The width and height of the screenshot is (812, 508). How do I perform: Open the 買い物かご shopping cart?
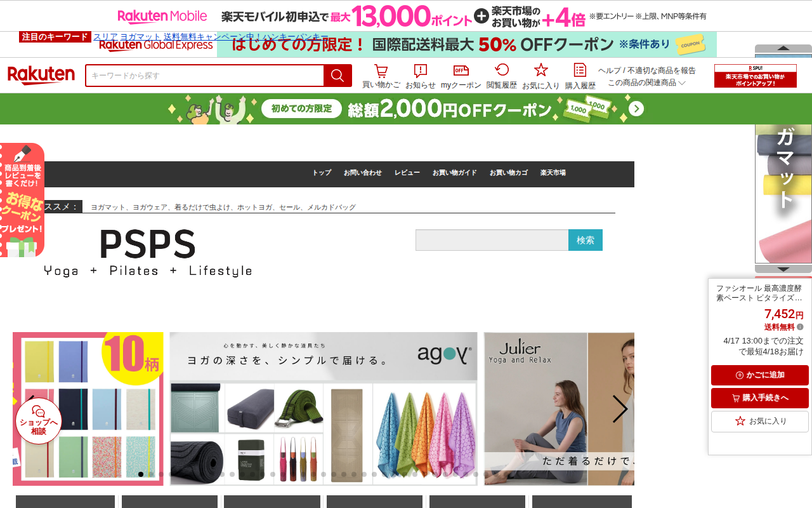click(381, 77)
